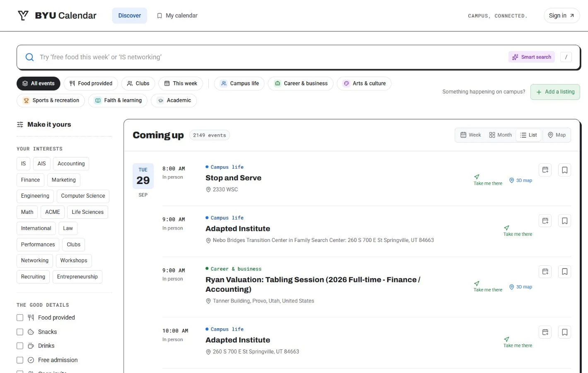
Task: Click Take me there for 9:00 AM Adapted Institute
Action: [518, 231]
